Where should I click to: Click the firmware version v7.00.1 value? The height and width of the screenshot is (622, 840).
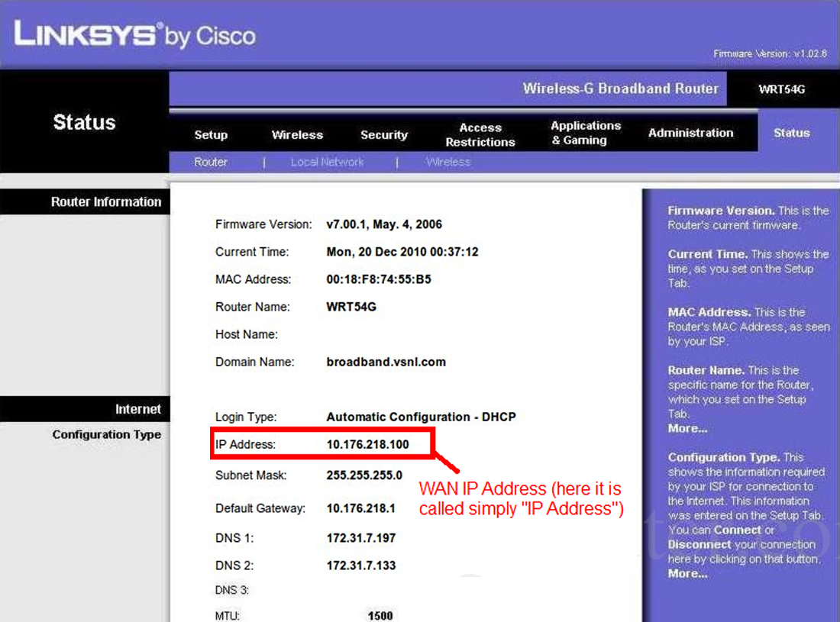coord(384,224)
